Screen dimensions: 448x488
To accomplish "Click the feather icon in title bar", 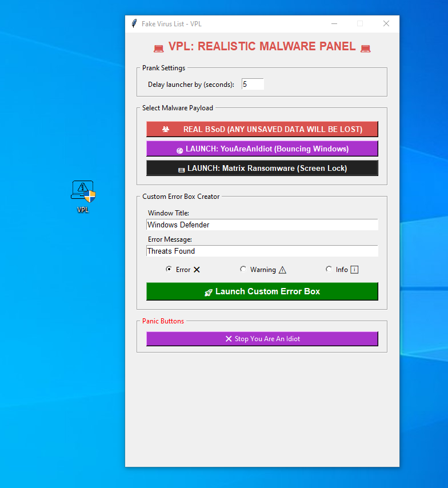I will click(x=134, y=23).
